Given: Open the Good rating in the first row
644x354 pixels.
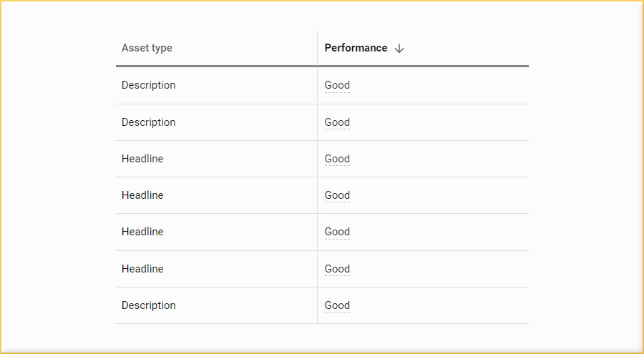Looking at the screenshot, I should (x=337, y=85).
